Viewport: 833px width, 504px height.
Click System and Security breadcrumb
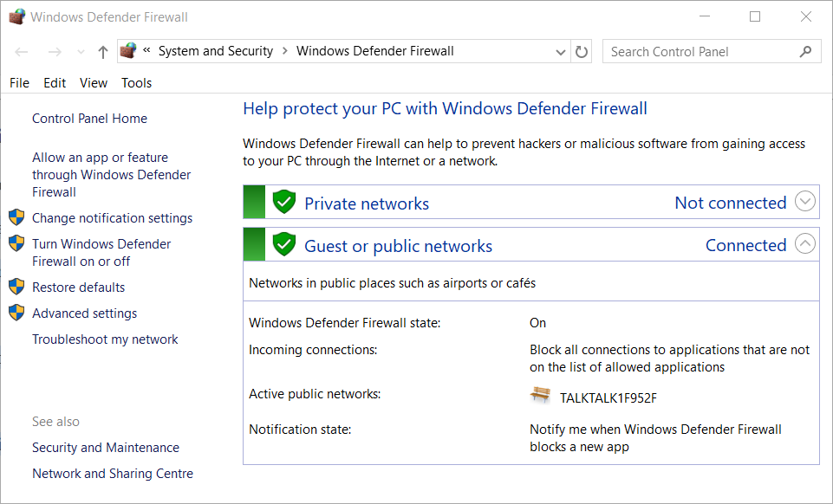216,51
